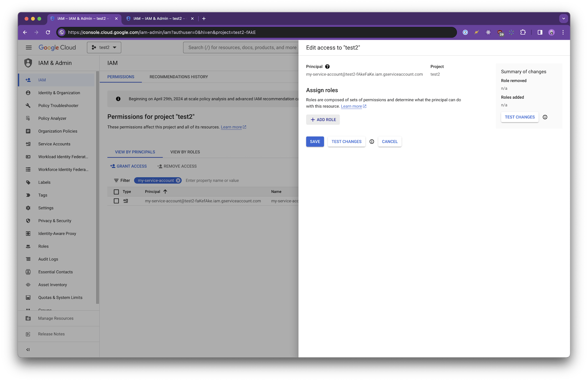Image resolution: width=588 pixels, height=381 pixels.
Task: Open the RECOMMENDATIONS HISTORY tab
Action: tap(178, 77)
